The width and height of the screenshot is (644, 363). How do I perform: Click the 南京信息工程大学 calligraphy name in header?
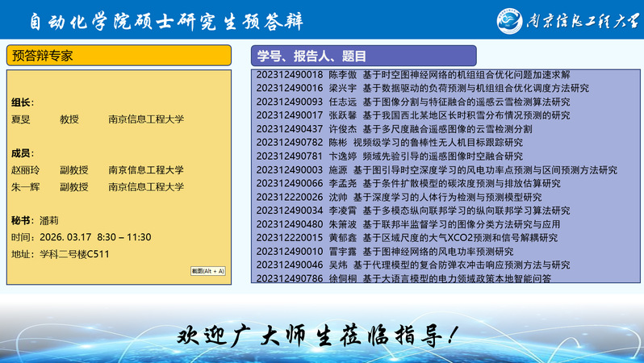coord(578,21)
